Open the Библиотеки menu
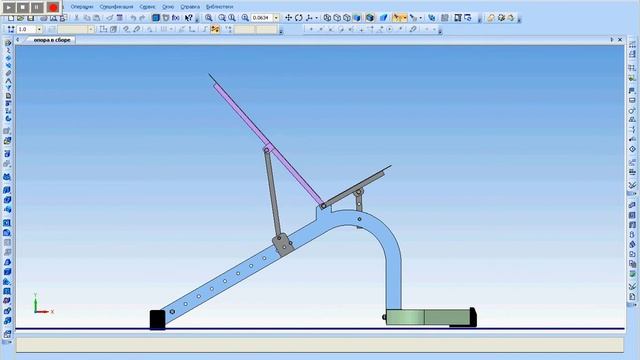This screenshot has height=360, width=640. pyautogui.click(x=220, y=7)
